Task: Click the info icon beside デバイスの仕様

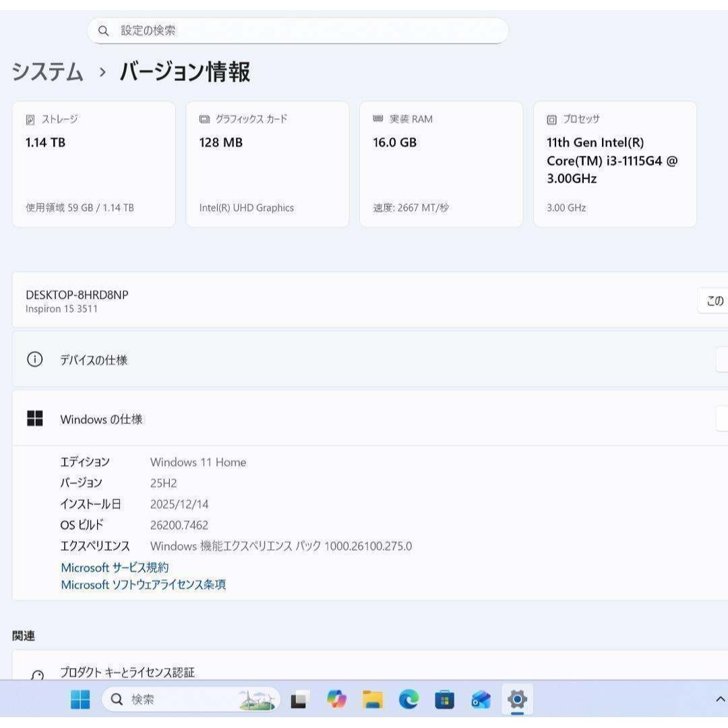Action: tap(35, 359)
